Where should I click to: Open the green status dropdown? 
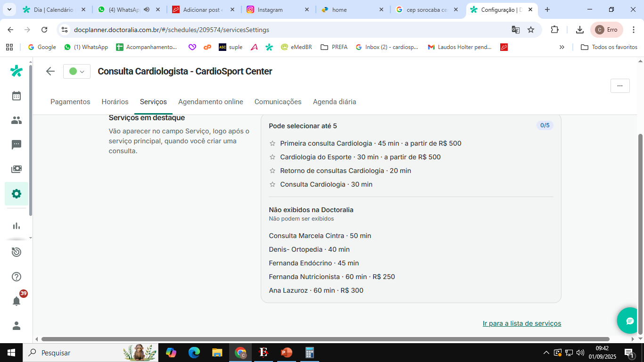click(77, 72)
